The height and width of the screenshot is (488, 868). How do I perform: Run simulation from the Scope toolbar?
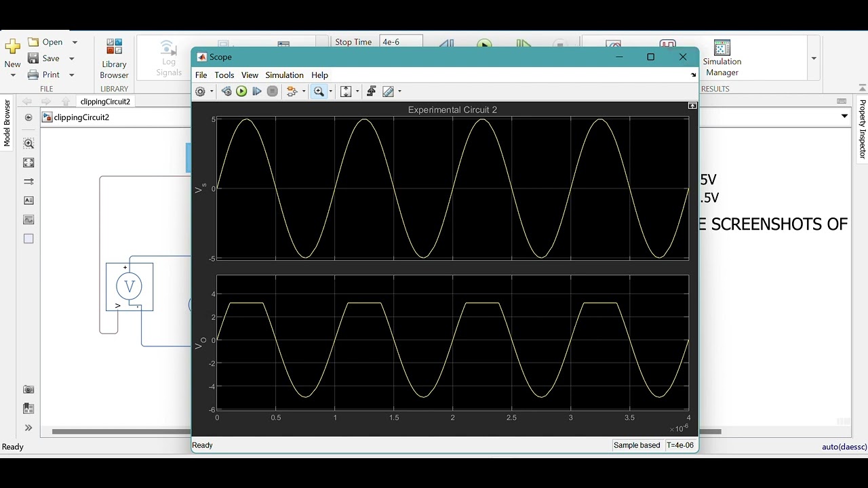tap(241, 91)
